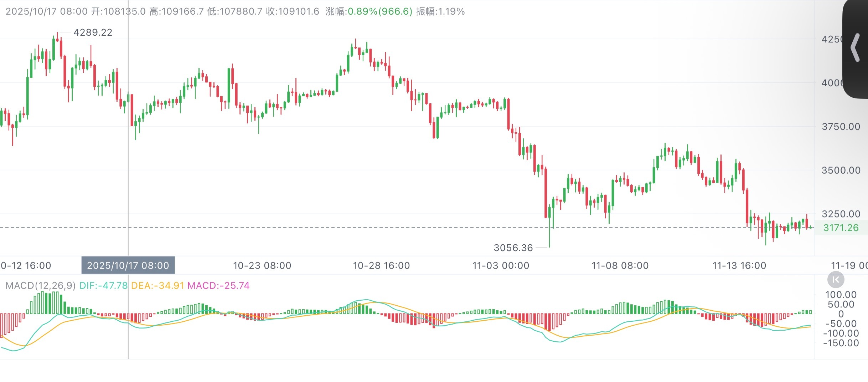Click the low point annotation 3056.36

(x=513, y=248)
